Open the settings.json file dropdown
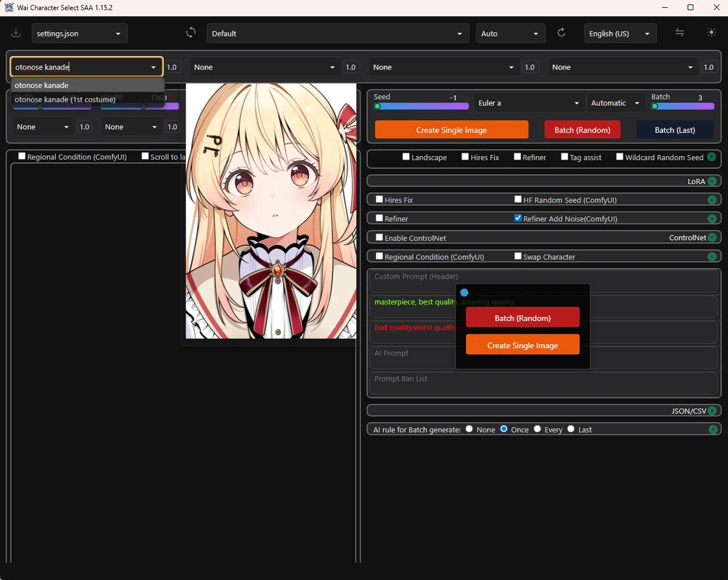Image resolution: width=728 pixels, height=580 pixels. coord(79,33)
